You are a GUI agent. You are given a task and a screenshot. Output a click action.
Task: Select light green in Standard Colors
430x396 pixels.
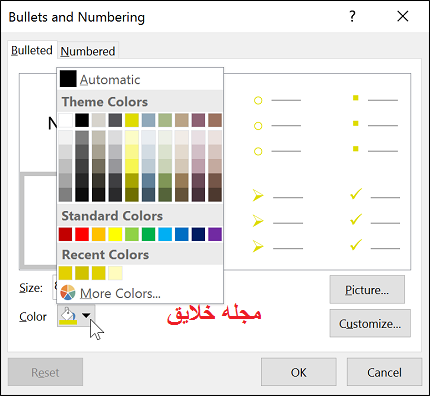click(132, 234)
